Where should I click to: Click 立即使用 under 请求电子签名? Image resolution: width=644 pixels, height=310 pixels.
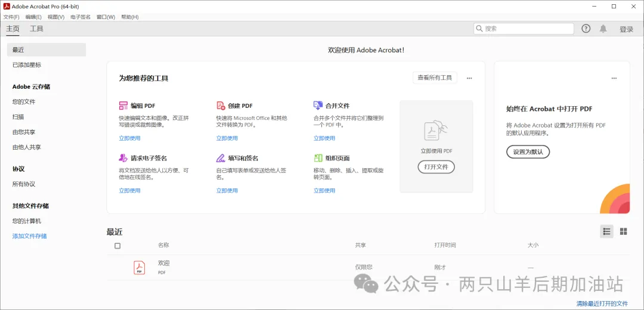(130, 191)
